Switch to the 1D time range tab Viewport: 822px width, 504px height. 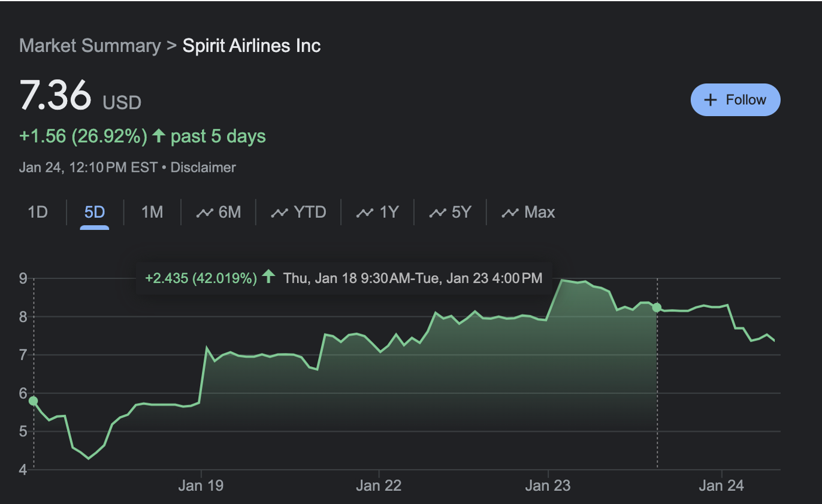[37, 212]
